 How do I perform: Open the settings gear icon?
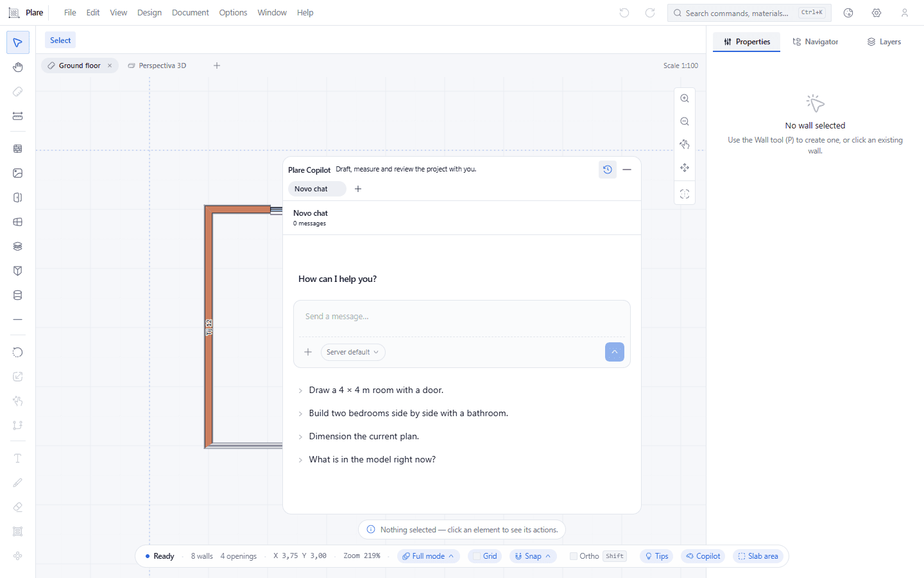tap(877, 13)
